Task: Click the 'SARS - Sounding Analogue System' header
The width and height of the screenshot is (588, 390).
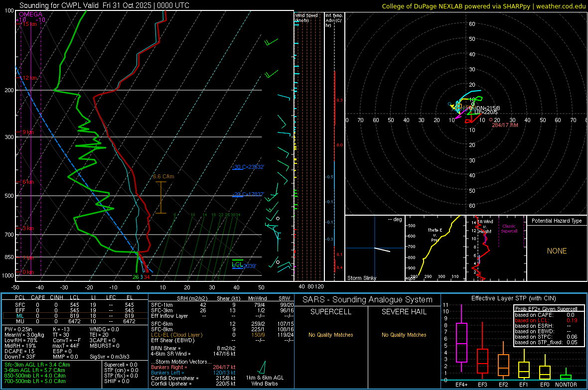Action: [x=368, y=300]
